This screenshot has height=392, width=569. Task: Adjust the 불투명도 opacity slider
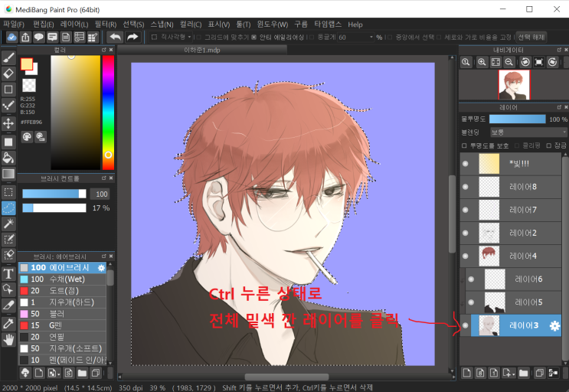point(517,119)
